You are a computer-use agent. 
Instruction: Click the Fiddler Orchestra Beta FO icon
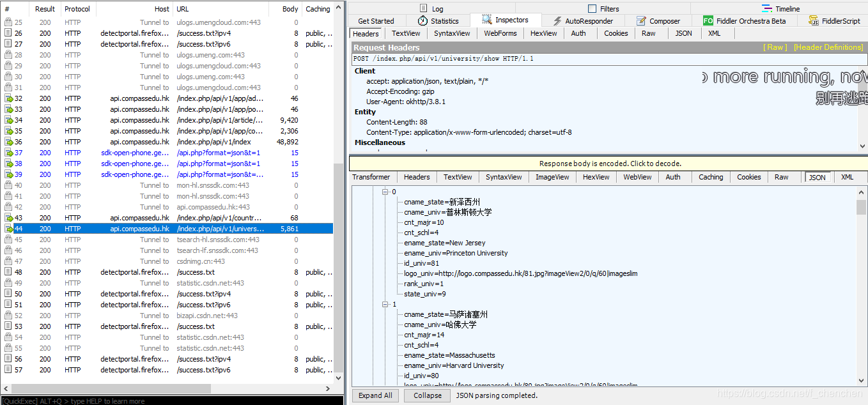click(x=708, y=21)
